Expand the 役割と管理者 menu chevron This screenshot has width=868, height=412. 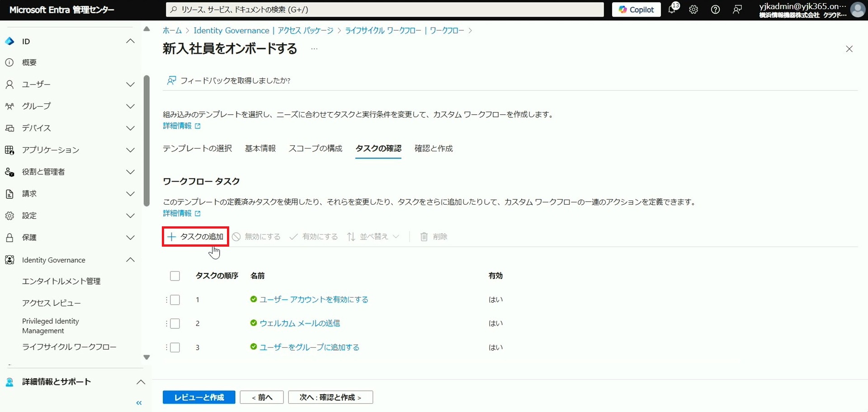click(x=130, y=172)
